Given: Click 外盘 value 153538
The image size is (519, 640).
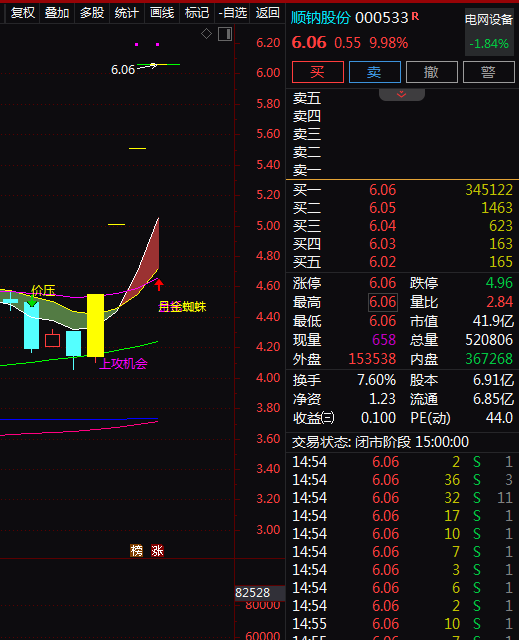Looking at the screenshot, I should 372,359.
